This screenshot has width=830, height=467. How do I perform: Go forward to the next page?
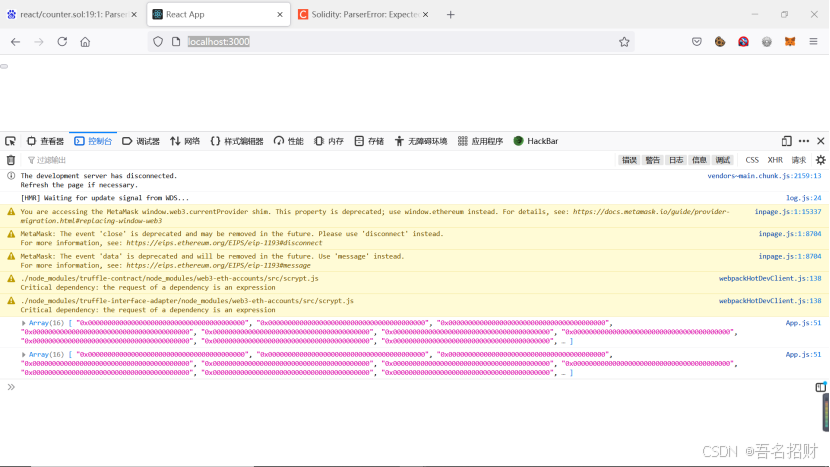(39, 42)
